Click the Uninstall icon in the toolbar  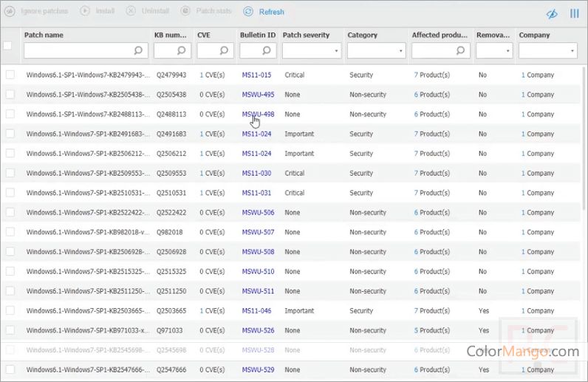click(x=131, y=12)
